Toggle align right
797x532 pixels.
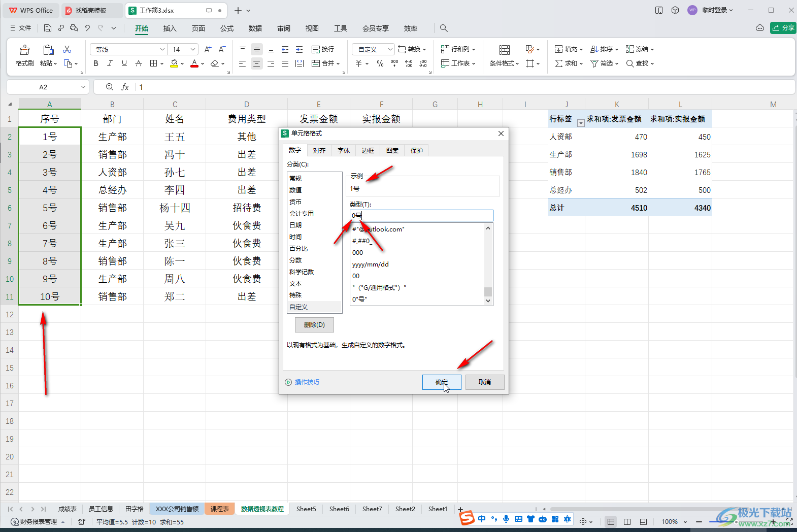tap(271, 63)
